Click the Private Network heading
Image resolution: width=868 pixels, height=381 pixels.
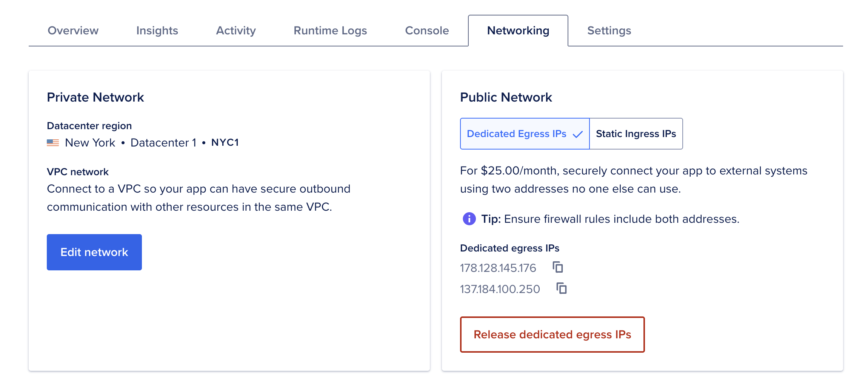tap(95, 97)
